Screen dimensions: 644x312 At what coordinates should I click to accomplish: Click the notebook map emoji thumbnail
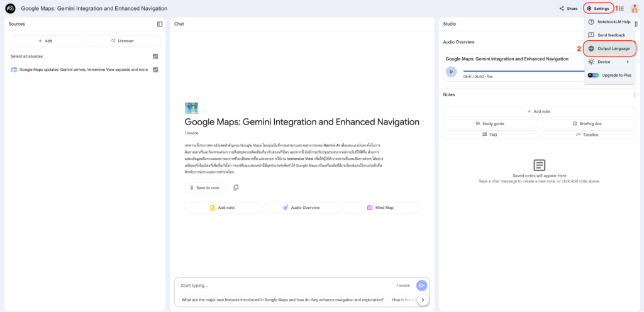pyautogui.click(x=192, y=108)
